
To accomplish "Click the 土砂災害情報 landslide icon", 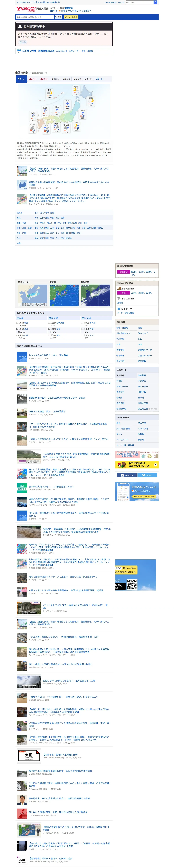I will (119, 289).
